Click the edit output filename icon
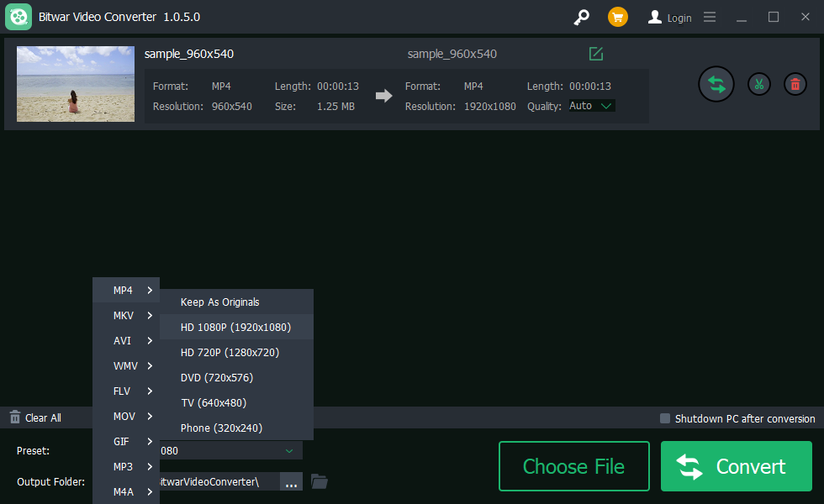This screenshot has width=824, height=504. (x=596, y=54)
